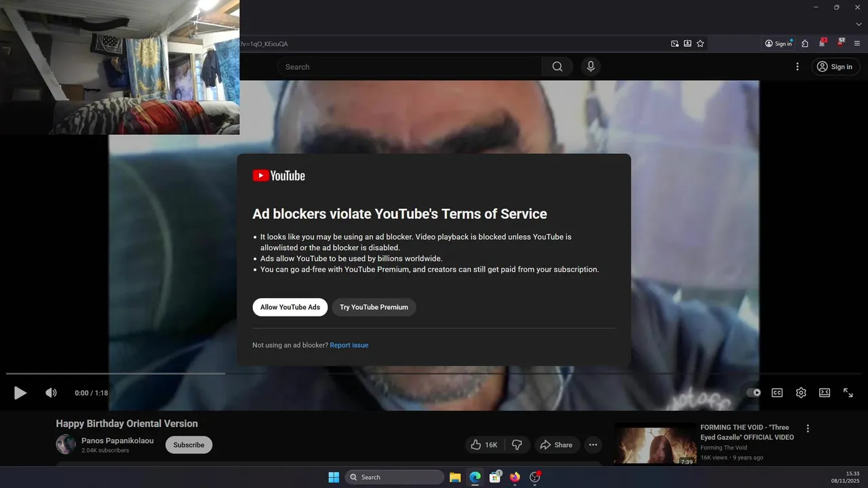Open Microsoft Store from taskbar
This screenshot has width=868, height=488.
click(x=495, y=477)
